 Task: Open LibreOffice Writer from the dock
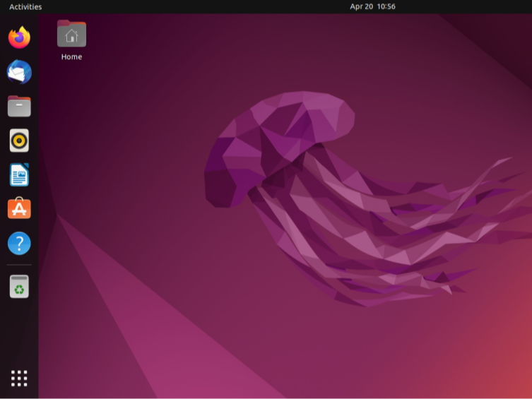click(x=19, y=174)
